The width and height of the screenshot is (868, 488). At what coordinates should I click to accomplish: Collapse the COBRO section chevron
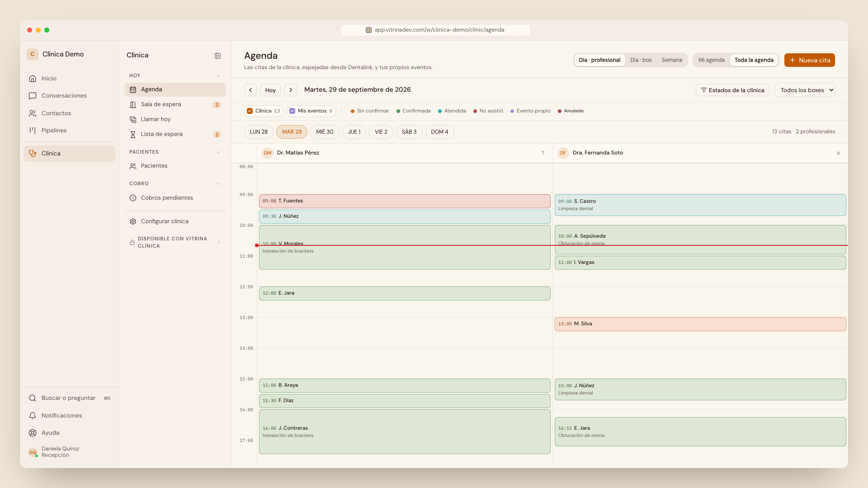pyautogui.click(x=218, y=184)
